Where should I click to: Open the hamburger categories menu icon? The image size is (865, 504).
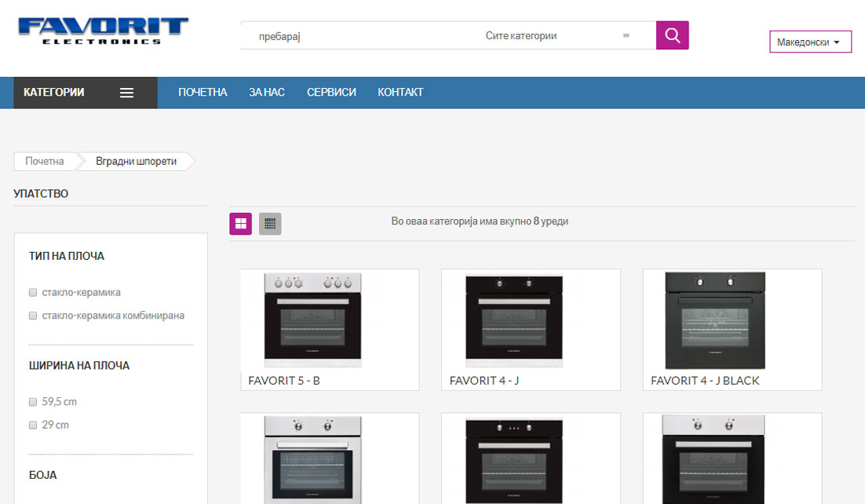(126, 93)
